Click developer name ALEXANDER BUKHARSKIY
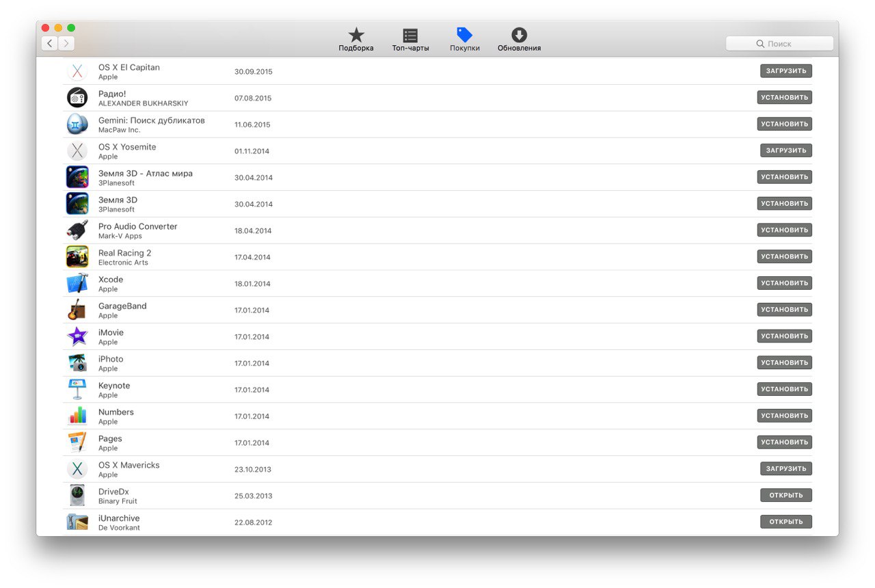Screen dimensions: 875x588 [x=144, y=103]
